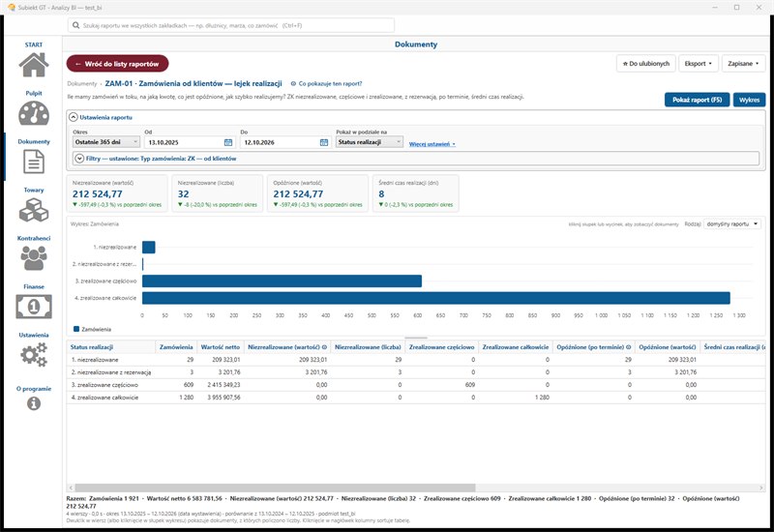Sort by Opóźnione (wartość) column header
The width and height of the screenshot is (774, 532).
668,347
